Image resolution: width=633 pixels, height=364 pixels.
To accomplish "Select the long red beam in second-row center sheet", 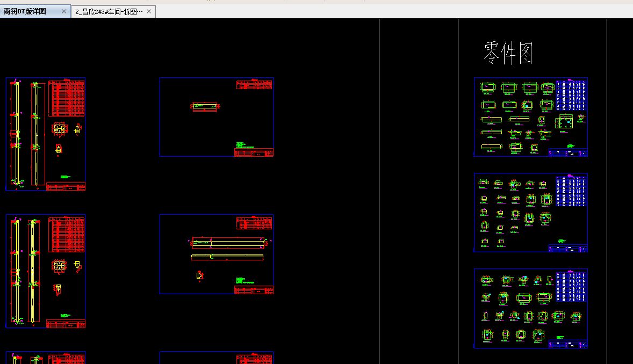I will (228, 243).
